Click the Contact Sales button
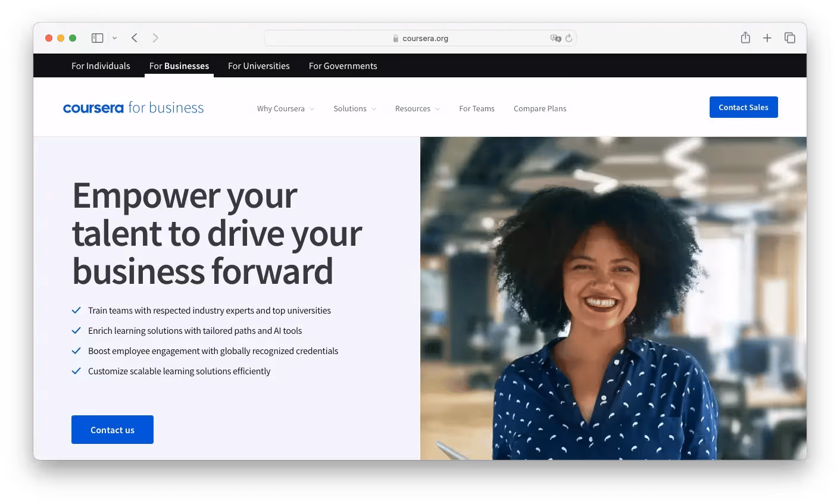 coord(744,107)
